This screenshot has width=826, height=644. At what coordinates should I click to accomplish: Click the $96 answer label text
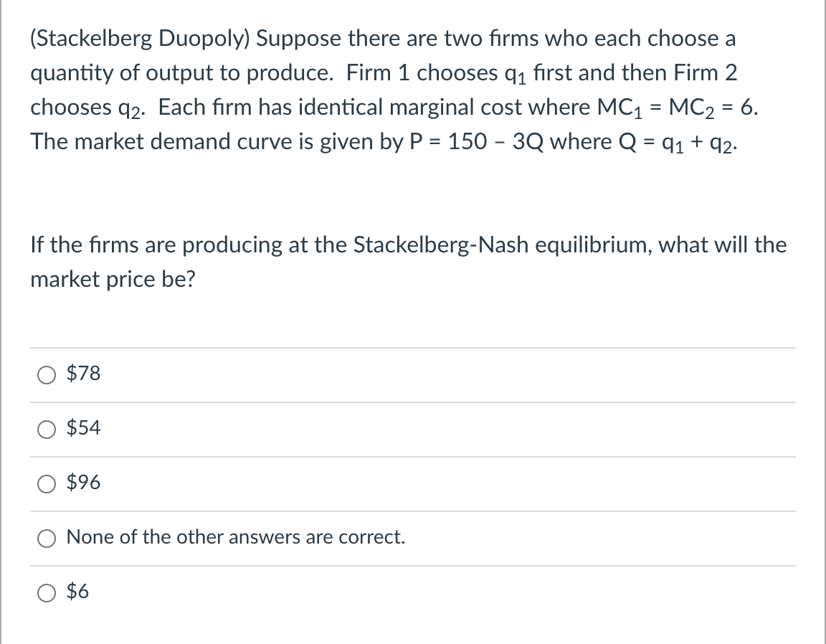82,483
